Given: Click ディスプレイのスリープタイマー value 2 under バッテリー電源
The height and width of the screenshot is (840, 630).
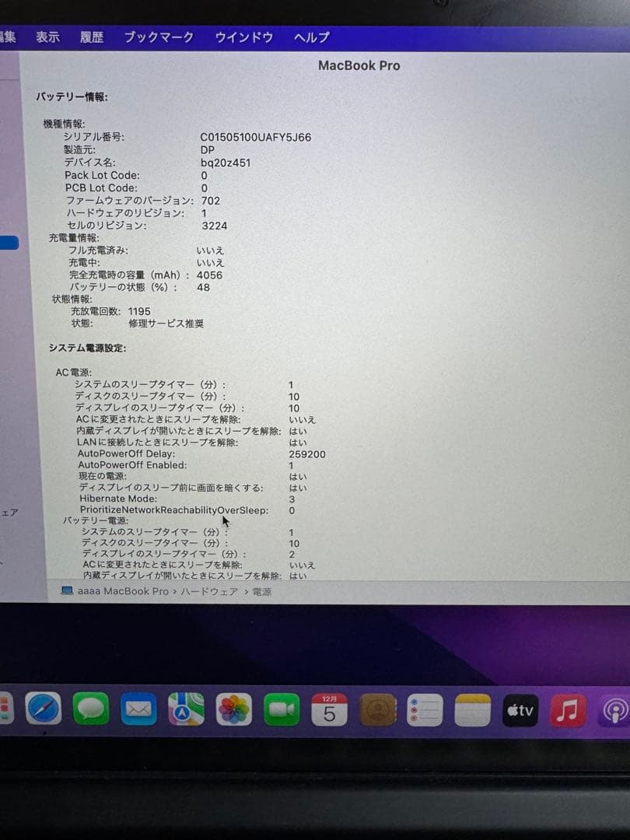Looking at the screenshot, I should tap(292, 554).
